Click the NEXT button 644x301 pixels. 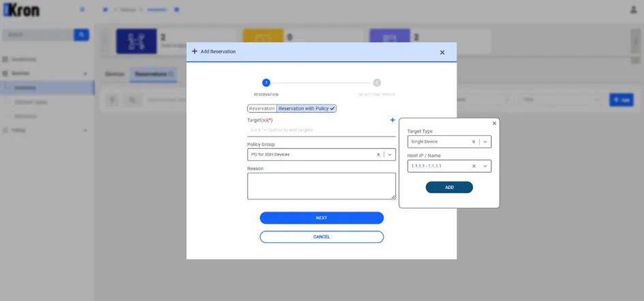(322, 218)
